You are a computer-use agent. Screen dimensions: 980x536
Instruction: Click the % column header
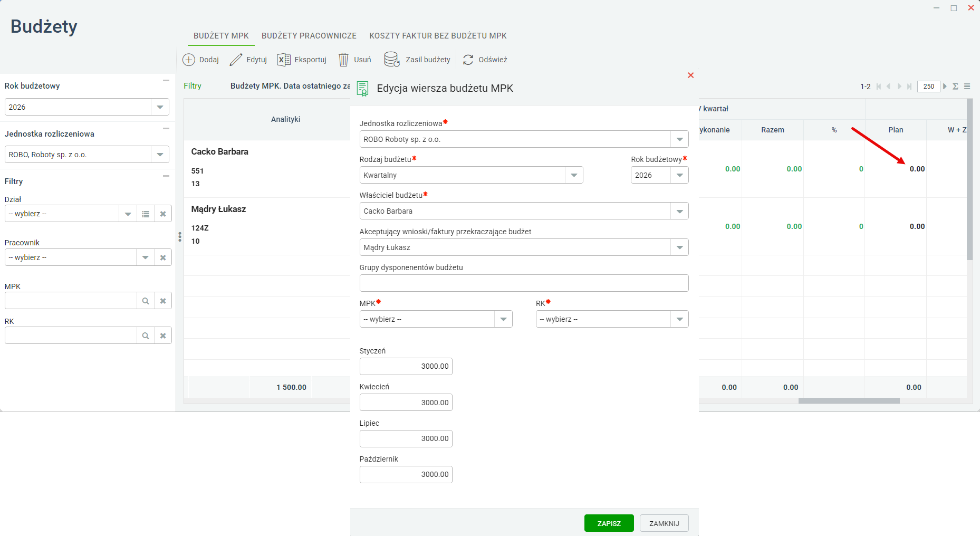[x=834, y=130]
